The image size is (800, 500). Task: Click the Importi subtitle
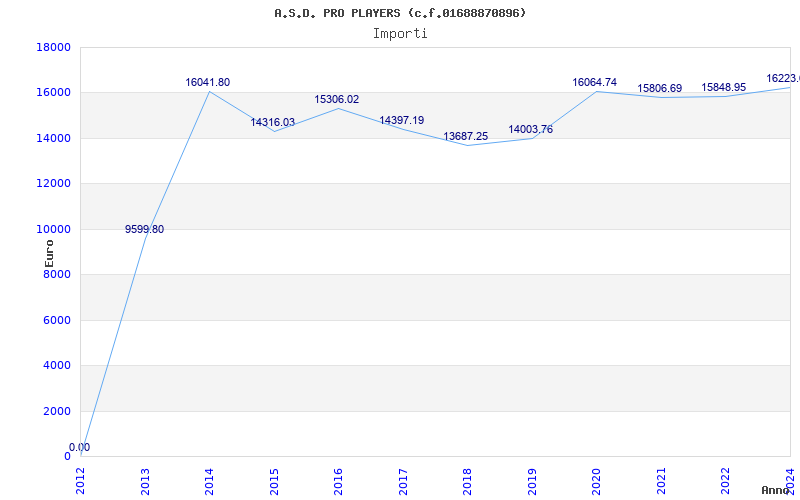pos(400,34)
